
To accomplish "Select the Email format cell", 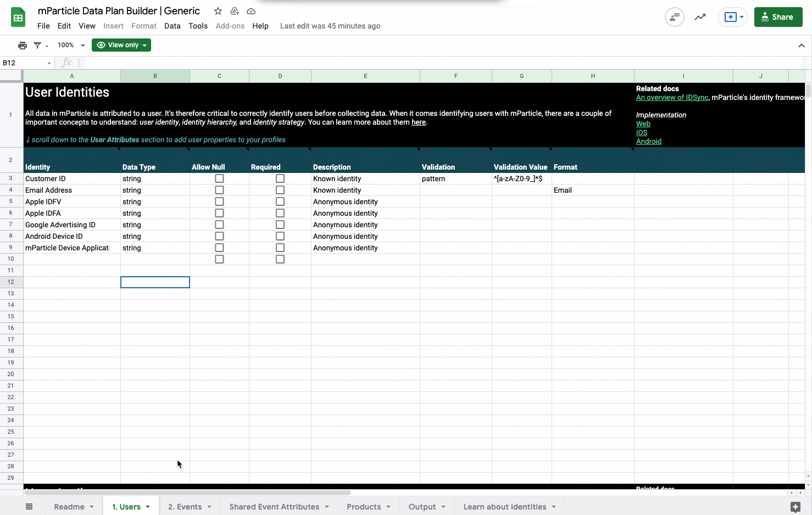I will tap(593, 190).
